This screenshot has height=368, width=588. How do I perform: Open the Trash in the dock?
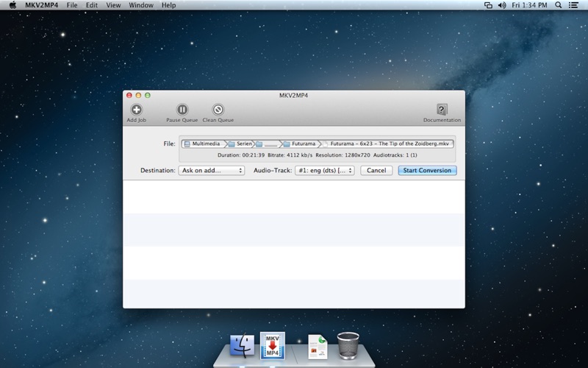[x=348, y=344]
